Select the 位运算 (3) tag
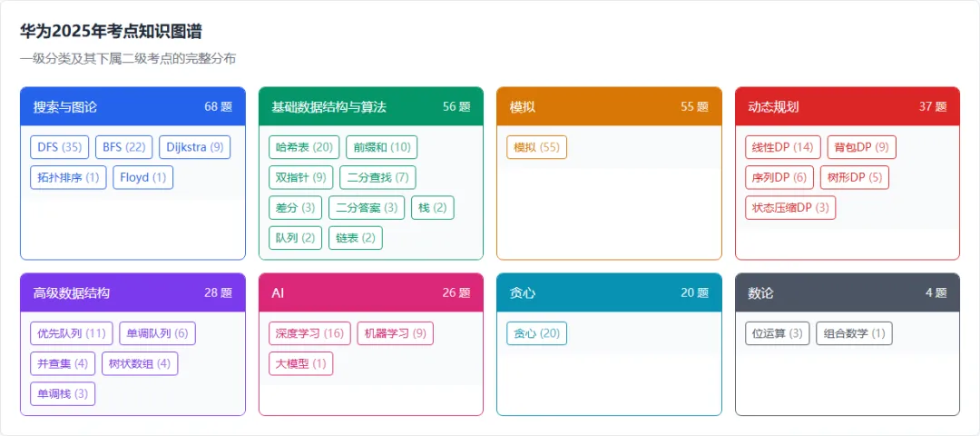This screenshot has height=436, width=980. tap(778, 333)
